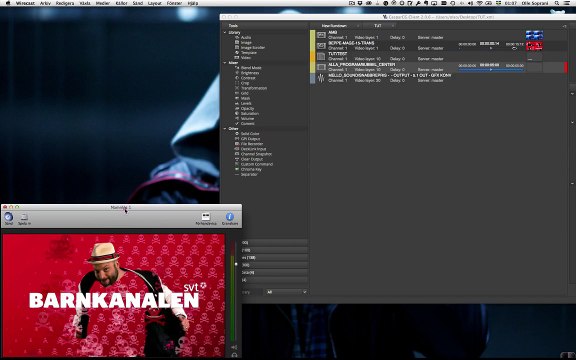
Task: Select the Chroma Key tool
Action: (251, 169)
